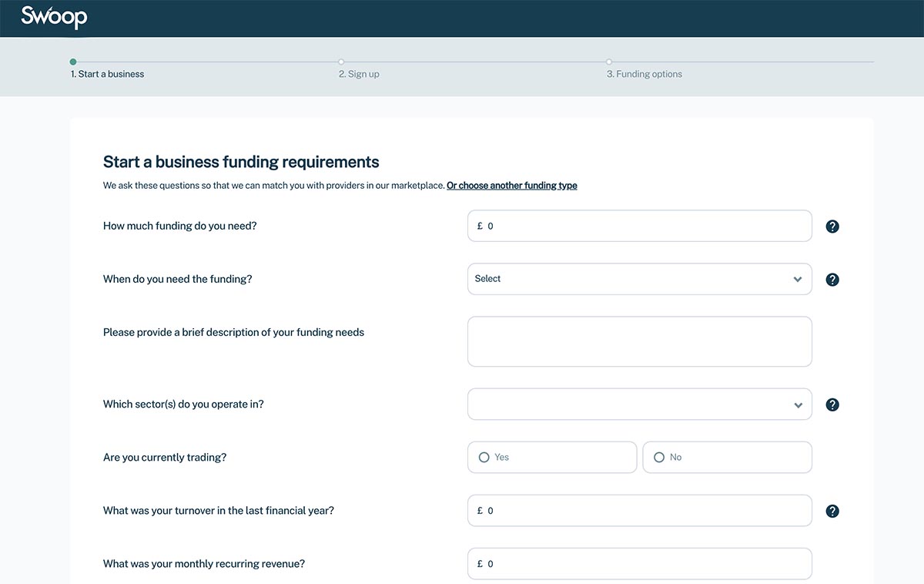Screen dimensions: 924x584
Task: Click the funding description text area
Action: [639, 341]
